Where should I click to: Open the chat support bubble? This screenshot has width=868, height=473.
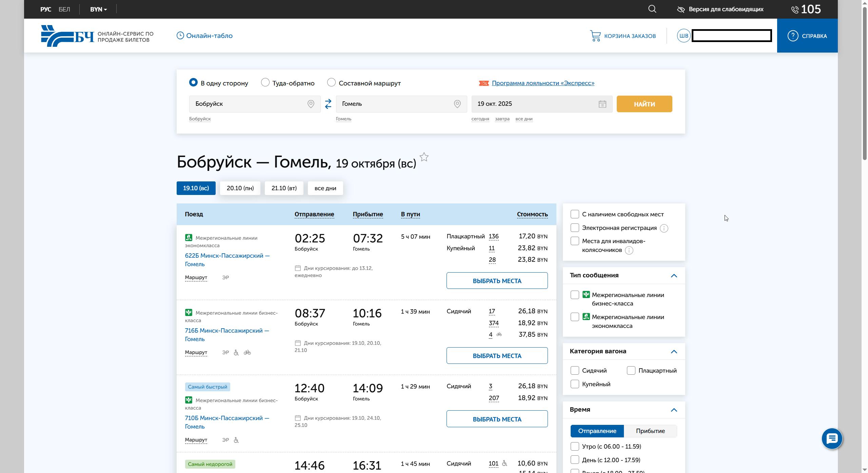tap(832, 439)
